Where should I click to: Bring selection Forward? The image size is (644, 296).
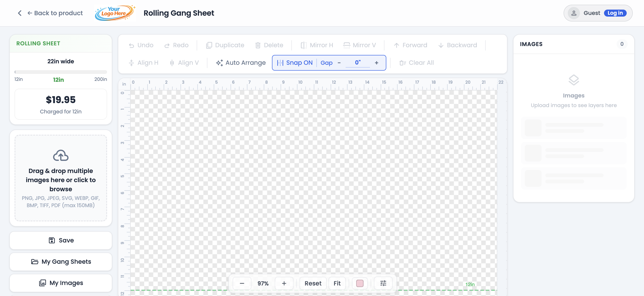[x=410, y=45]
